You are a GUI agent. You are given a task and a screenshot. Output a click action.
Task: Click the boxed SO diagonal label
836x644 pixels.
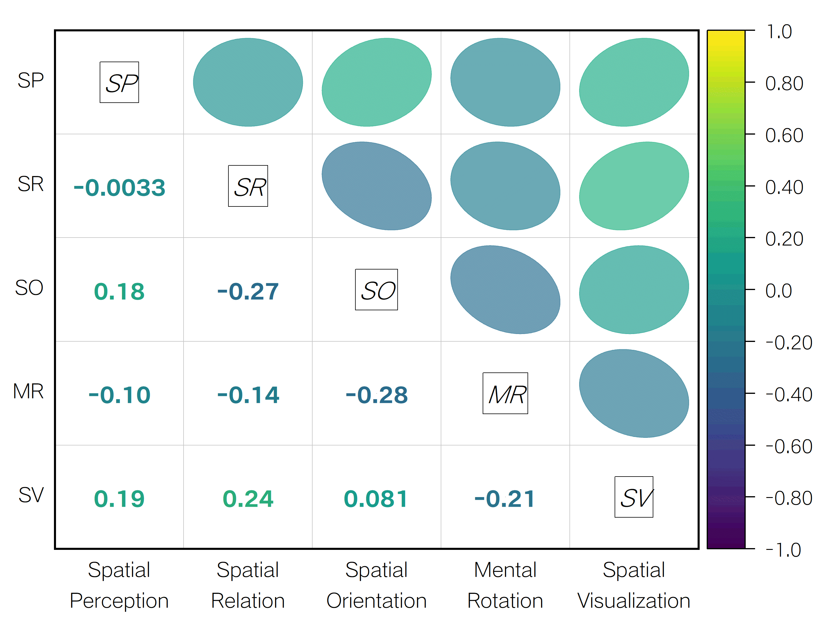377,290
